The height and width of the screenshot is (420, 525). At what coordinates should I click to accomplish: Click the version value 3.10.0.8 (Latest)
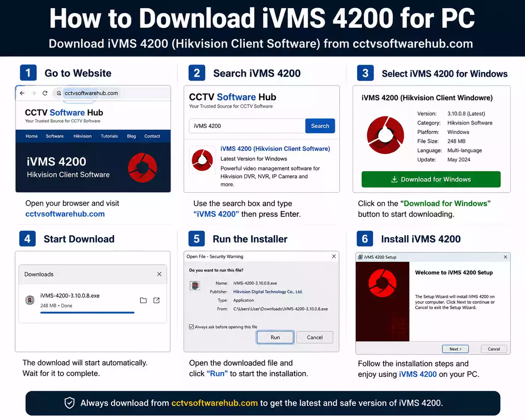click(466, 114)
